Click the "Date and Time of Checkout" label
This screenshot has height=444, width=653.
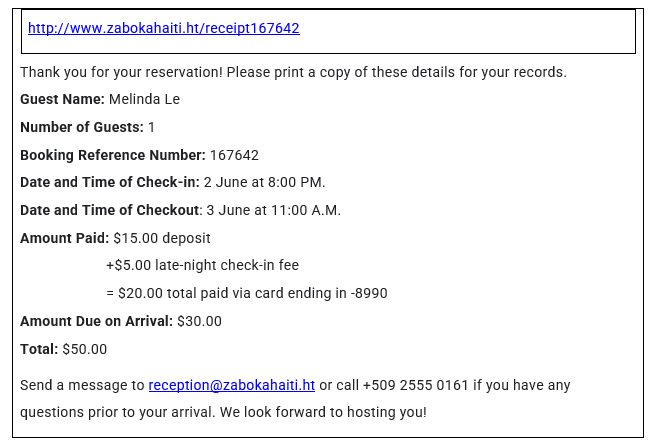pos(110,210)
